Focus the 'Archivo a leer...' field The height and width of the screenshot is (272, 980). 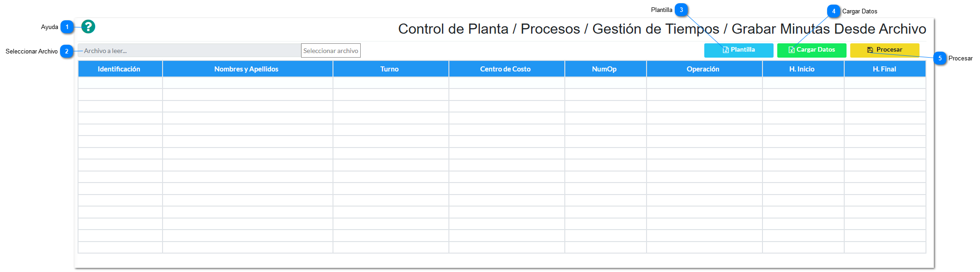[189, 51]
